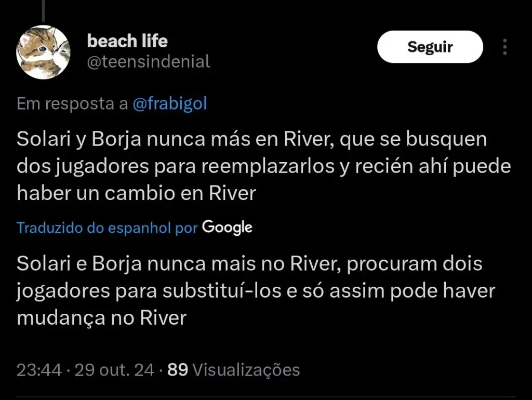Open the @teensindenial handle

pyautogui.click(x=149, y=62)
